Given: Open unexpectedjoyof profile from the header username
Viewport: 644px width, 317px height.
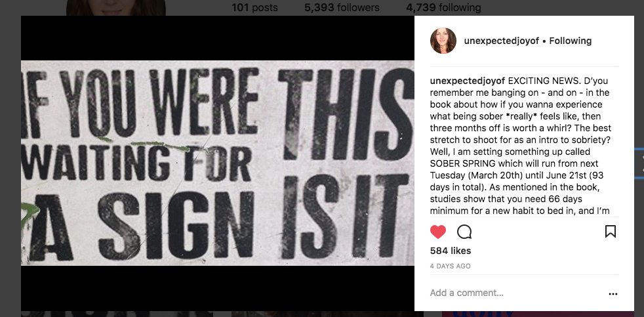Looking at the screenshot, I should click(501, 41).
